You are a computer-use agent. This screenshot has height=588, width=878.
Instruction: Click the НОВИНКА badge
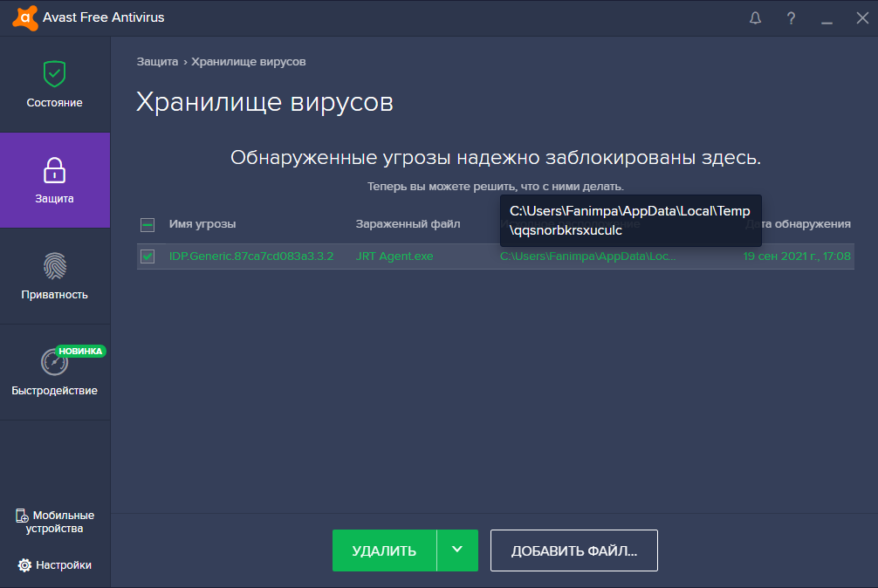pyautogui.click(x=80, y=351)
